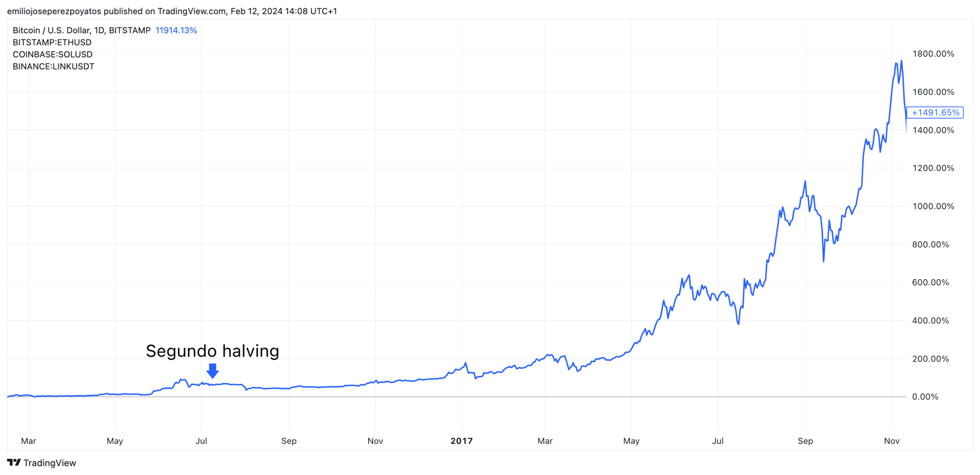The image size is (980, 475).
Task: Click the 1400.00% price scale label
Action: [x=933, y=130]
